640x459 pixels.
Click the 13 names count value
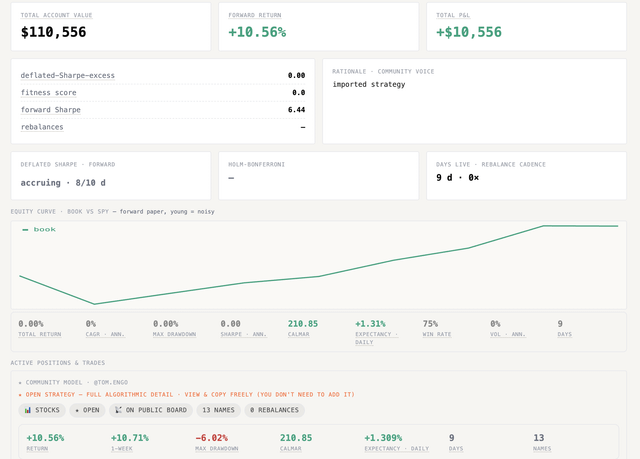[x=539, y=438]
